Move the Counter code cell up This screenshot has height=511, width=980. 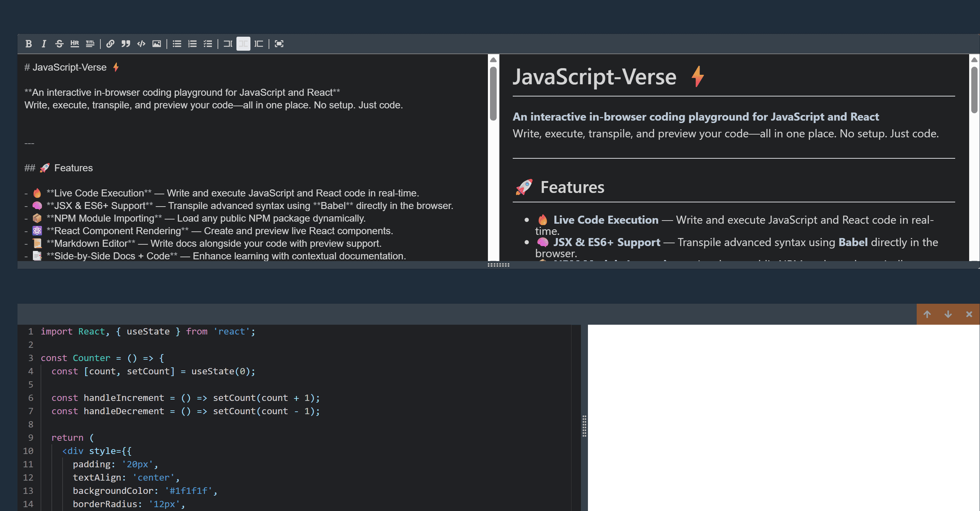coord(928,314)
